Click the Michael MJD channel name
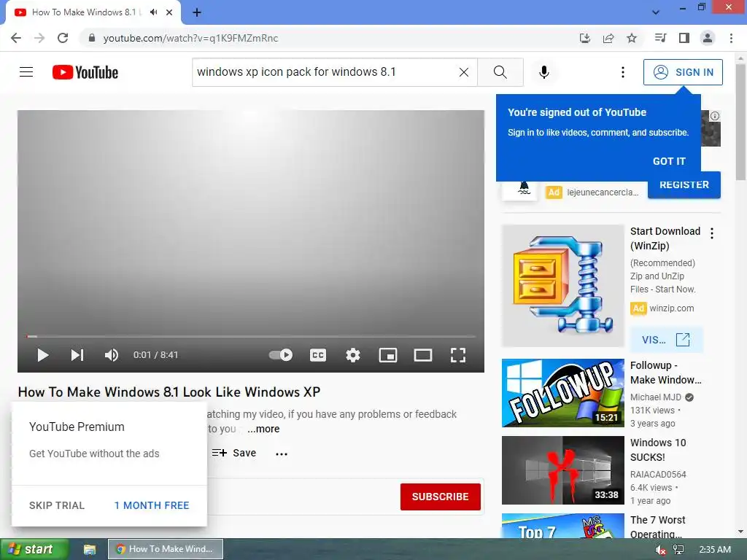The image size is (747, 560). coord(656,397)
